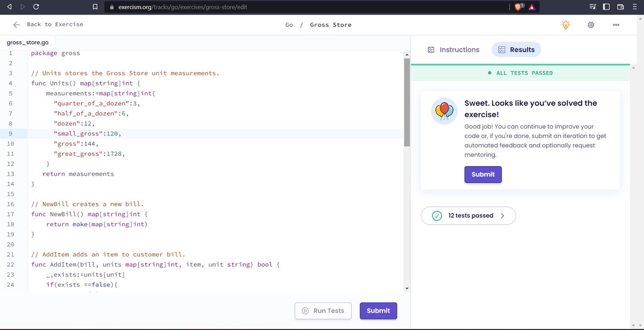Reload the exercism page
Screen dimensions: 644x330
pyautogui.click(x=36, y=7)
